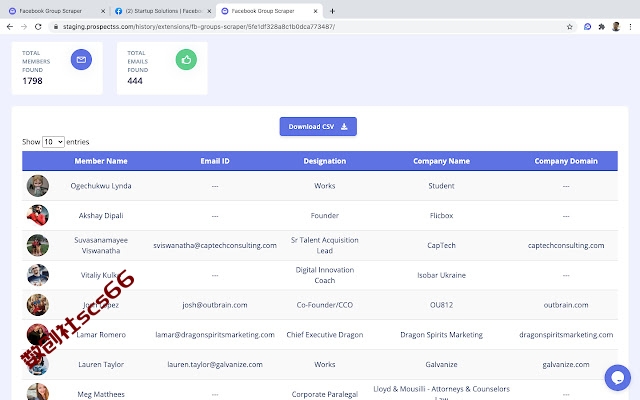Screen dimensions: 640x400
Task: Select the name Suvasanamayee Viswanatha
Action: [x=101, y=245]
